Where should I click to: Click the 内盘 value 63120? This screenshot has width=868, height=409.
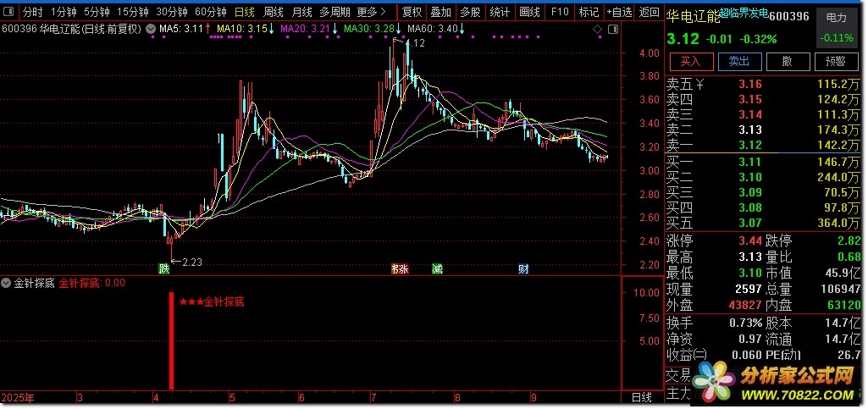pyautogui.click(x=843, y=306)
